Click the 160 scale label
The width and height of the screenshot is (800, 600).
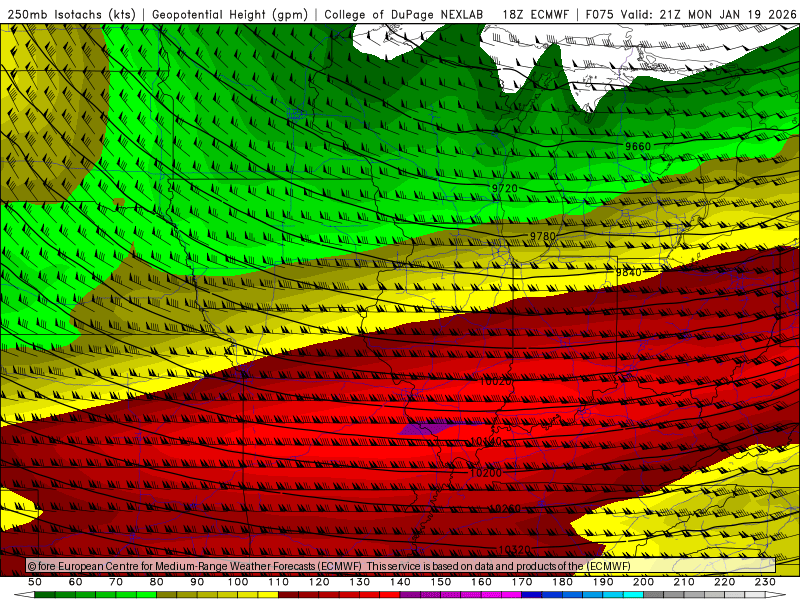pos(481,582)
